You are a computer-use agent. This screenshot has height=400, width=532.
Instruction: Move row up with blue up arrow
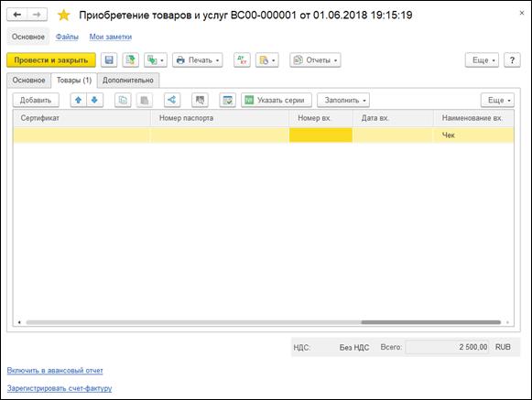click(x=79, y=100)
